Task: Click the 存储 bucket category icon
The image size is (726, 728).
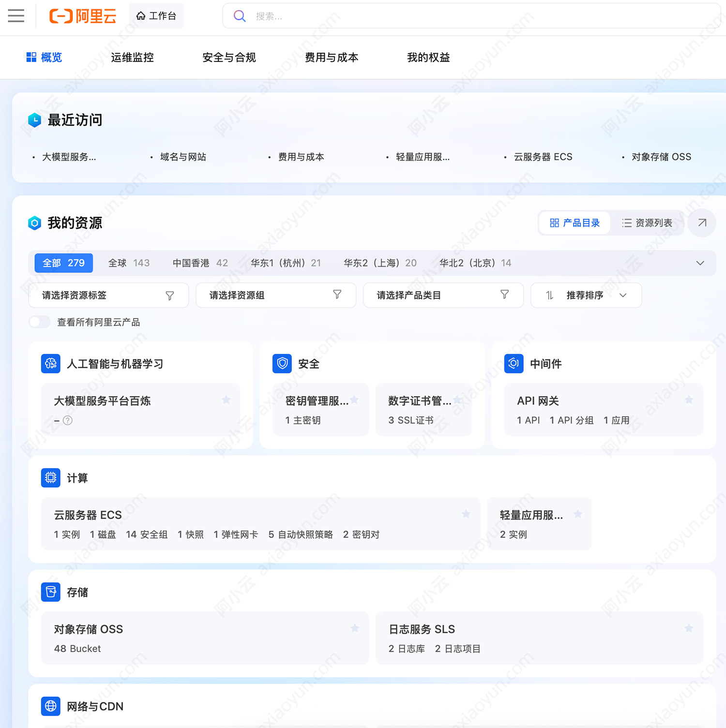Action: [x=51, y=592]
